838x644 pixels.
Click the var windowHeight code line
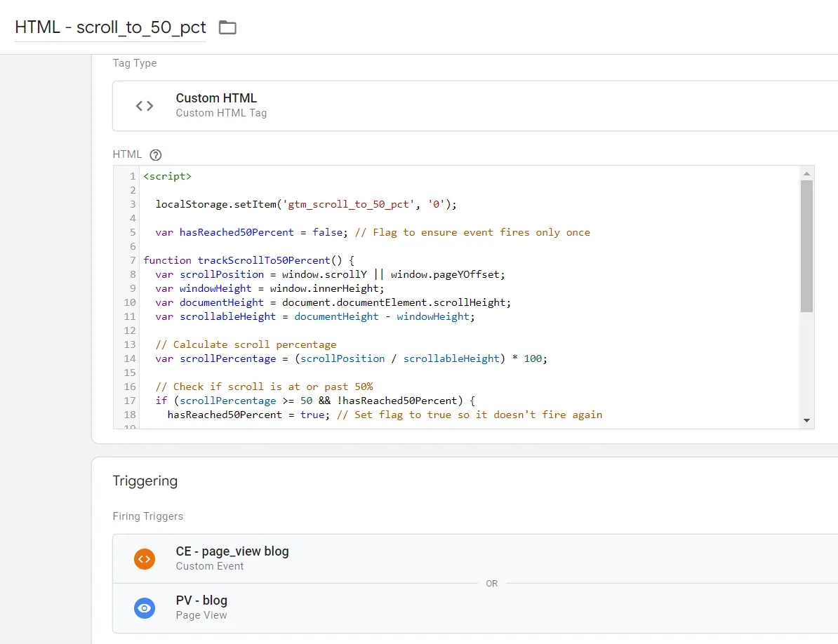pos(270,288)
